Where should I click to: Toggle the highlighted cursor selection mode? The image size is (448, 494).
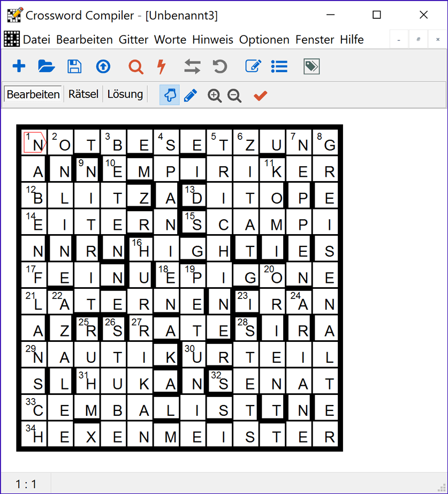[170, 95]
